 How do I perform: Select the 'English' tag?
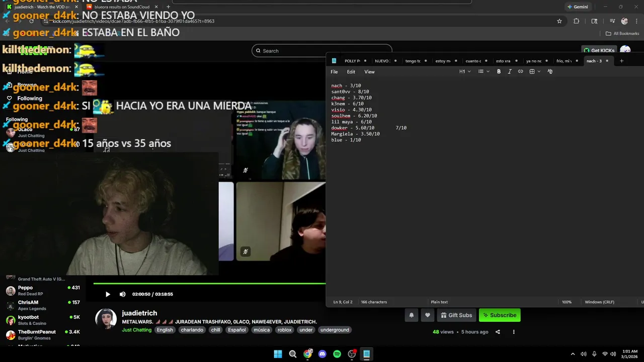click(x=165, y=330)
